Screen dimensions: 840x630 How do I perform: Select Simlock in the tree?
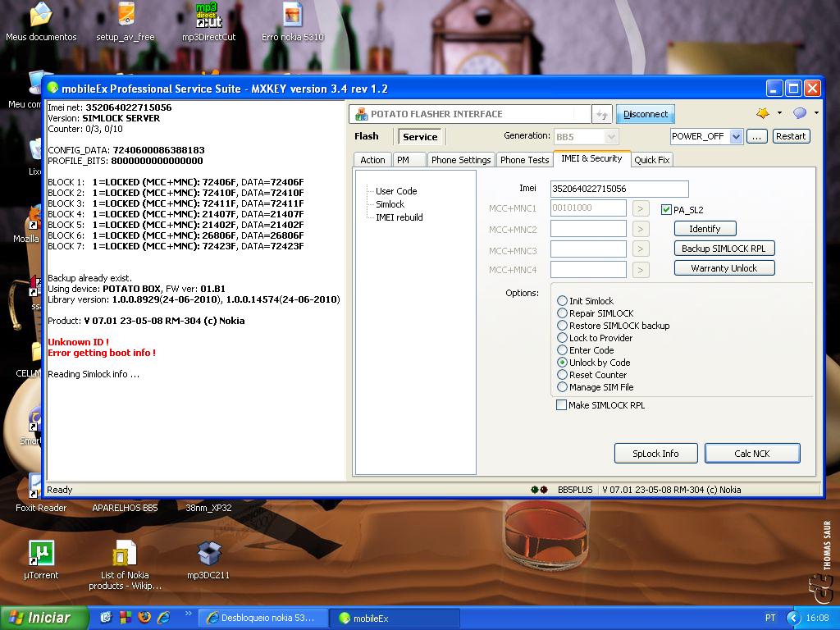click(x=390, y=204)
